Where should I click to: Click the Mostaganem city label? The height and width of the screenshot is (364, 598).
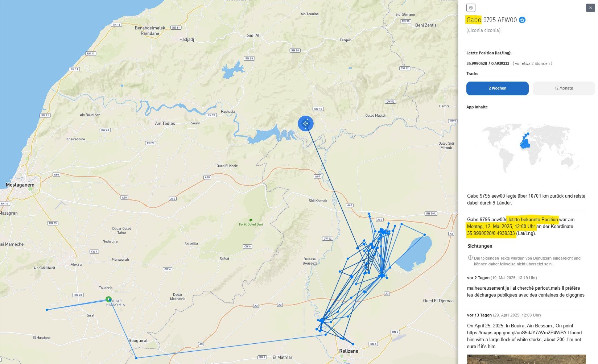point(20,185)
